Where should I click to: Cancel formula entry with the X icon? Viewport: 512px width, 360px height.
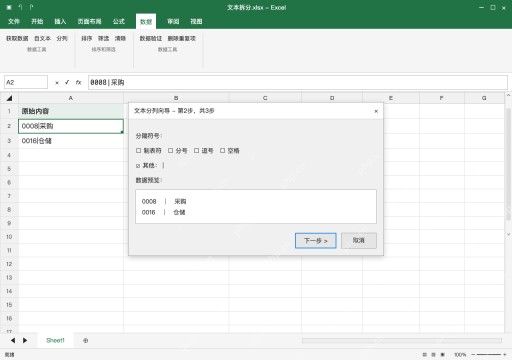pyautogui.click(x=57, y=83)
